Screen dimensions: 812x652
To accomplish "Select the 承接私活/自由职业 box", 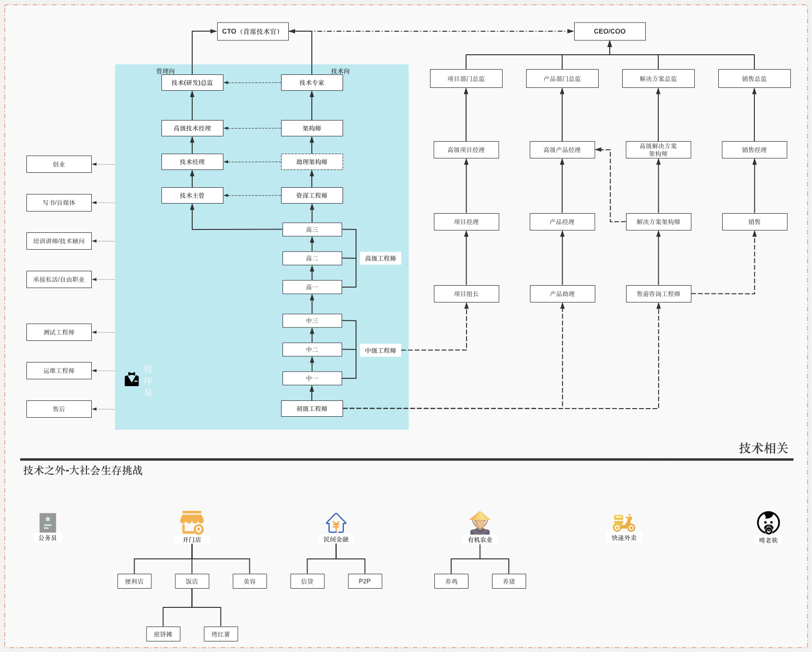I will pos(59,279).
